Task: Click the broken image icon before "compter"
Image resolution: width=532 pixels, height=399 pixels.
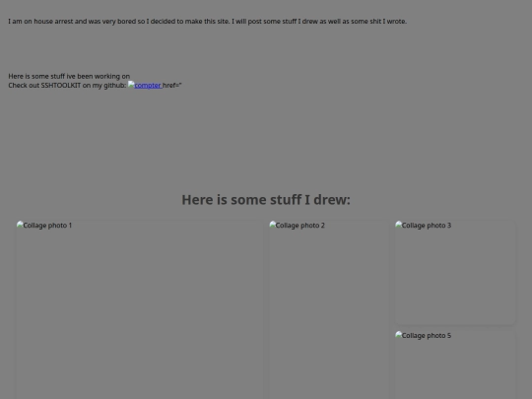Action: point(131,85)
